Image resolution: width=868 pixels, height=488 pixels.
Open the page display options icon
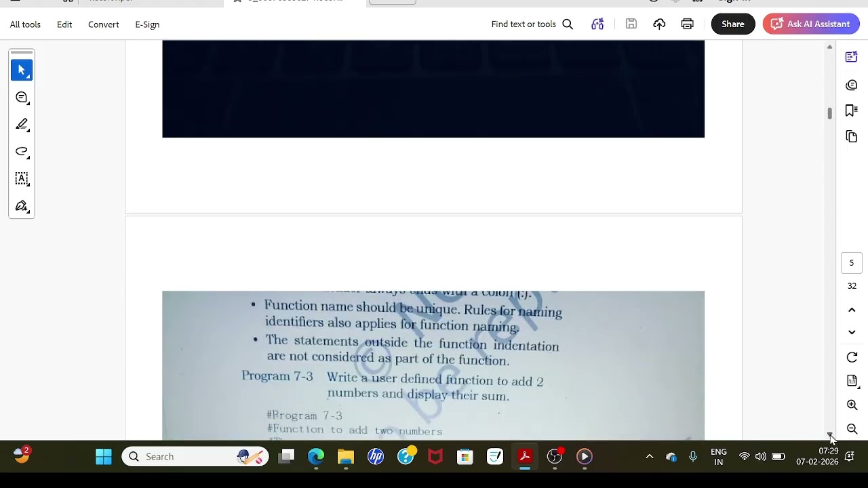(852, 381)
